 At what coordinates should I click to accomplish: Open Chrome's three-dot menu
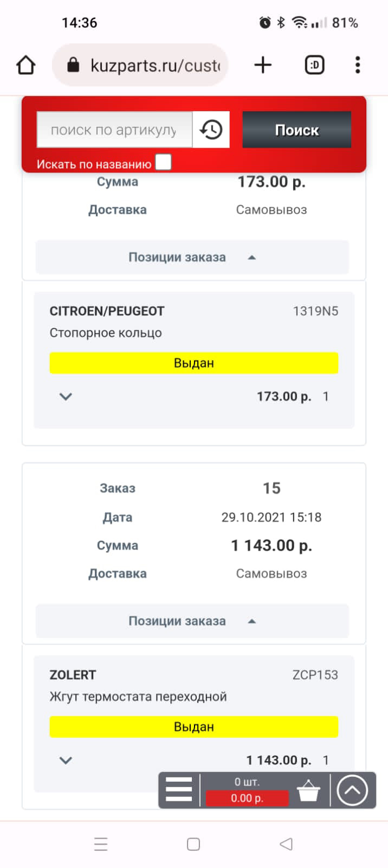357,65
